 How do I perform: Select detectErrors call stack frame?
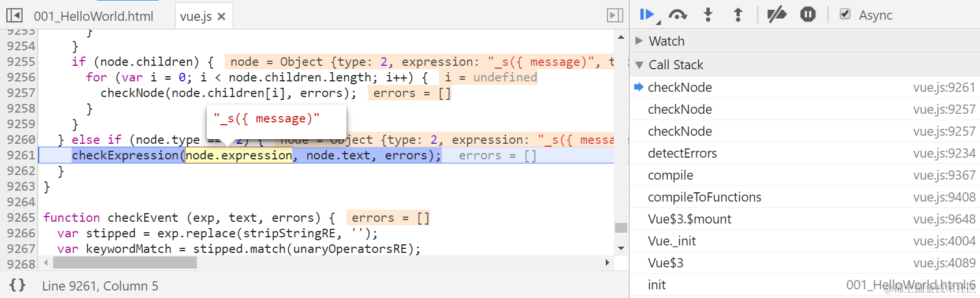(804, 153)
